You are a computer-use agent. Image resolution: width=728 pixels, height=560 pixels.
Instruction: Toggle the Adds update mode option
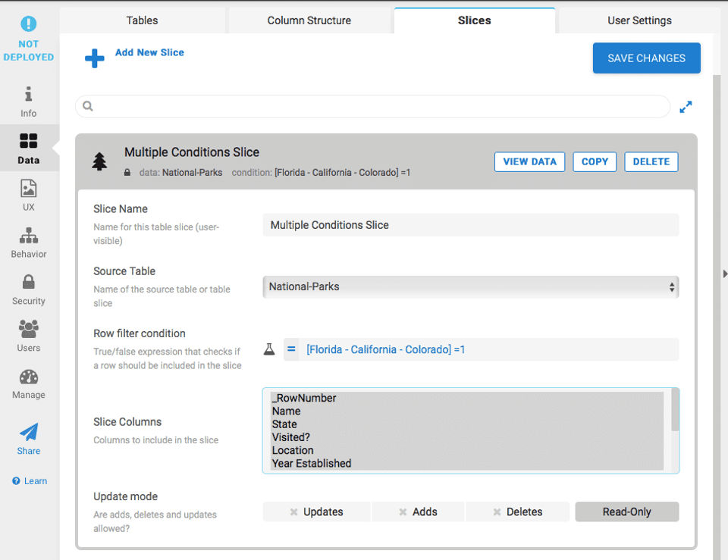(419, 512)
